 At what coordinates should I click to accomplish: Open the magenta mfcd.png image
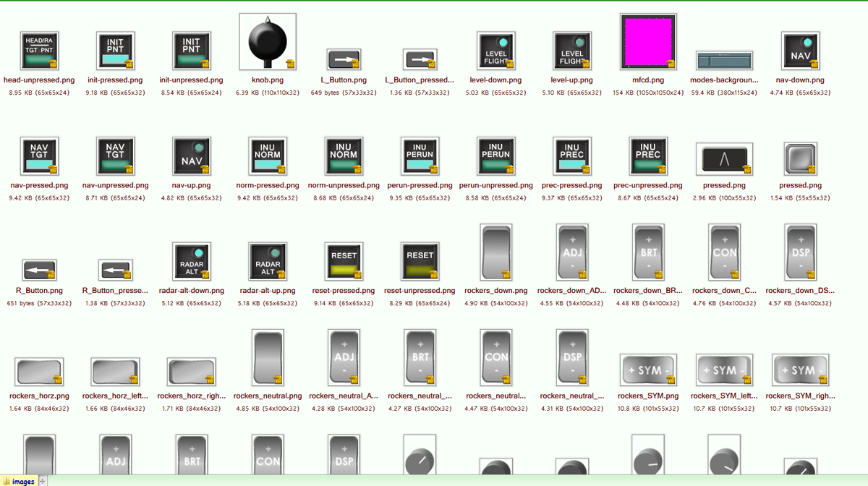point(648,42)
